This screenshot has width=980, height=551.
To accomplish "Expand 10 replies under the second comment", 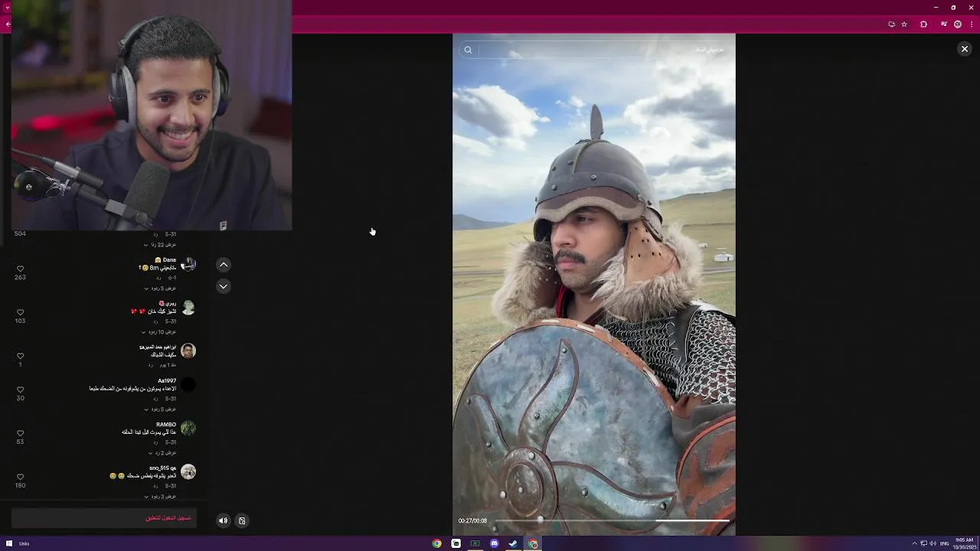I will (x=158, y=332).
